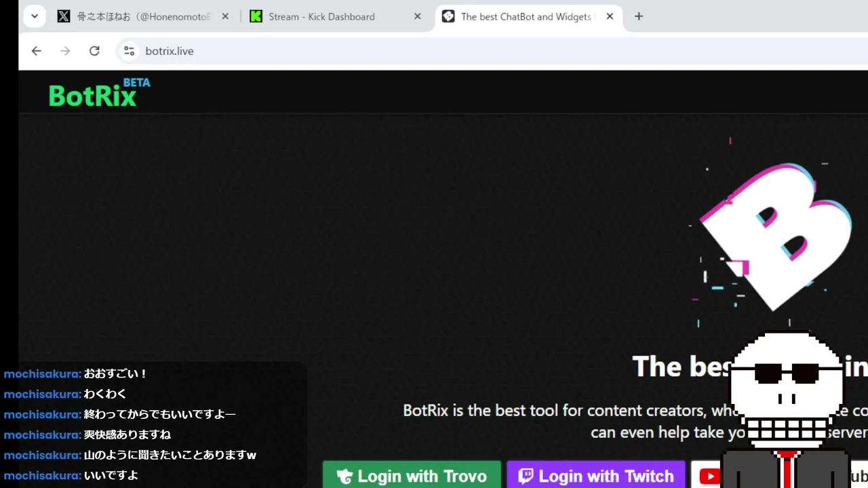
Task: Click the BotRix description paragraph text
Action: [635, 421]
